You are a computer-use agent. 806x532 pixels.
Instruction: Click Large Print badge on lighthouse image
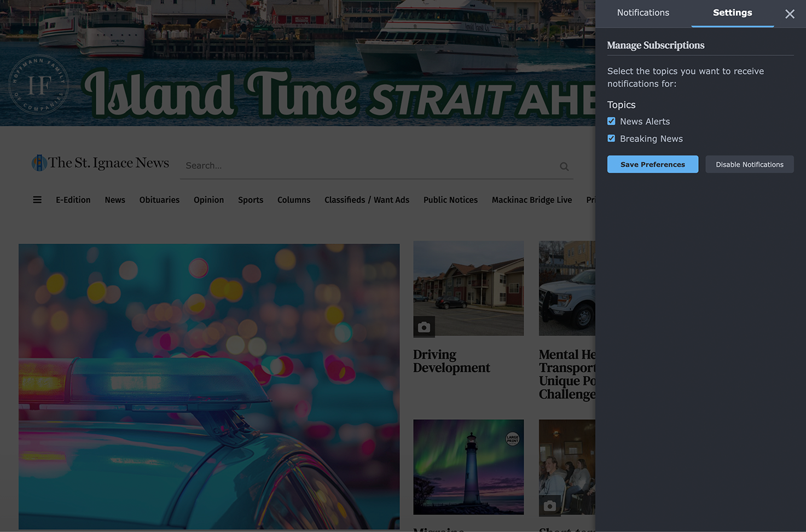[x=513, y=438]
